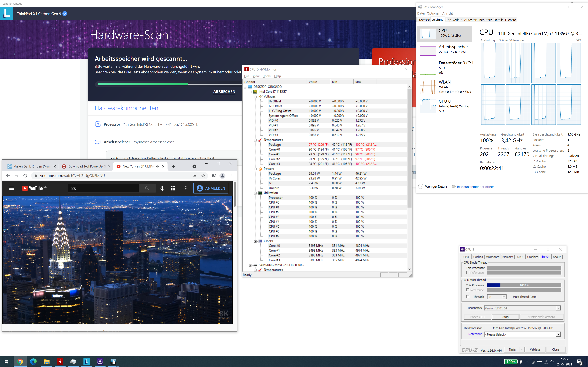Open the Ressourcenmonitor öffnen link
Viewport: 588px width, 367px height.
pyautogui.click(x=476, y=187)
